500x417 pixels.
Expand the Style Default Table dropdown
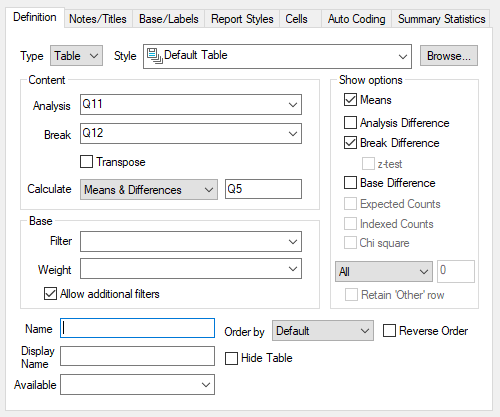277,56
